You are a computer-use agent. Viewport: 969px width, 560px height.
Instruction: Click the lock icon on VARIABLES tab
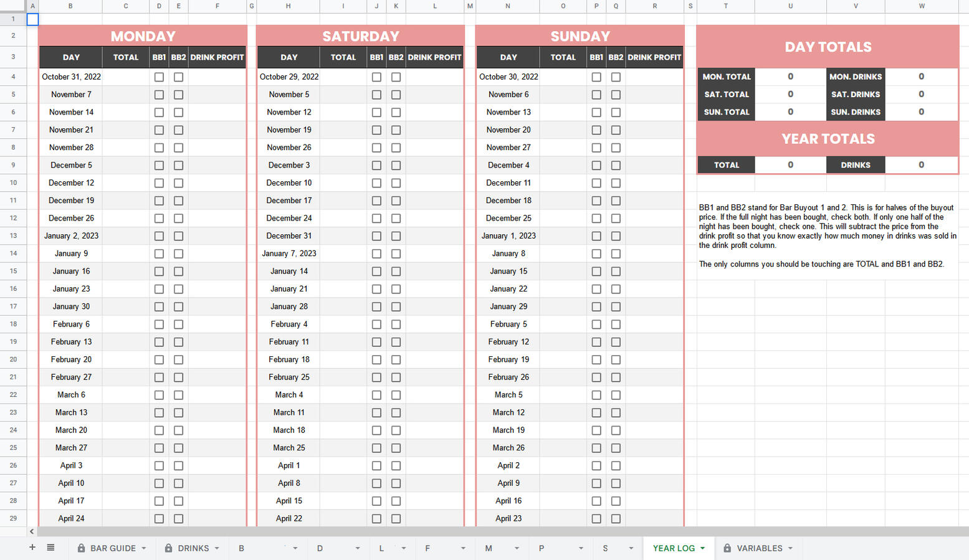727,548
